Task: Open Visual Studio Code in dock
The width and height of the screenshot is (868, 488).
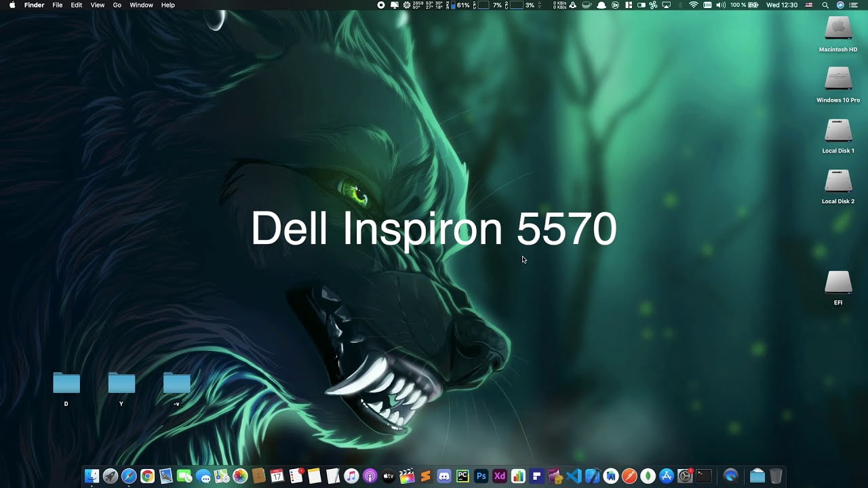Action: pyautogui.click(x=574, y=476)
